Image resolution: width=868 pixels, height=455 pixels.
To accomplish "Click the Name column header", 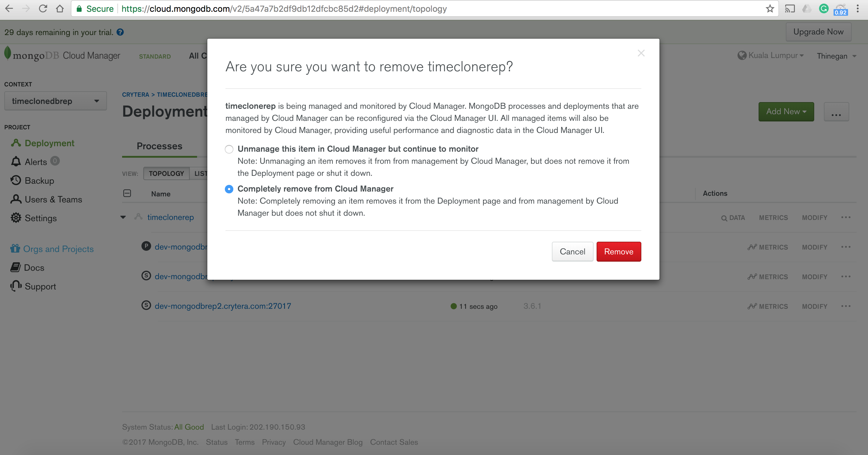I will click(x=161, y=194).
